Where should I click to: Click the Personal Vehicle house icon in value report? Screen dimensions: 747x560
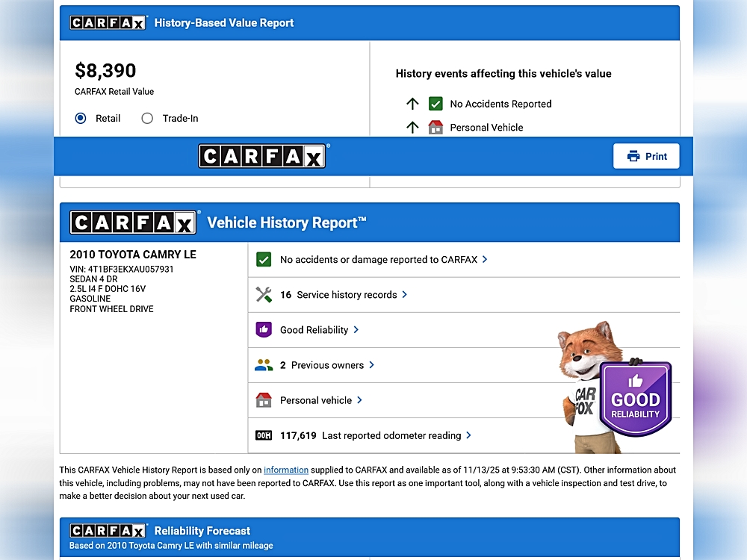(x=436, y=128)
